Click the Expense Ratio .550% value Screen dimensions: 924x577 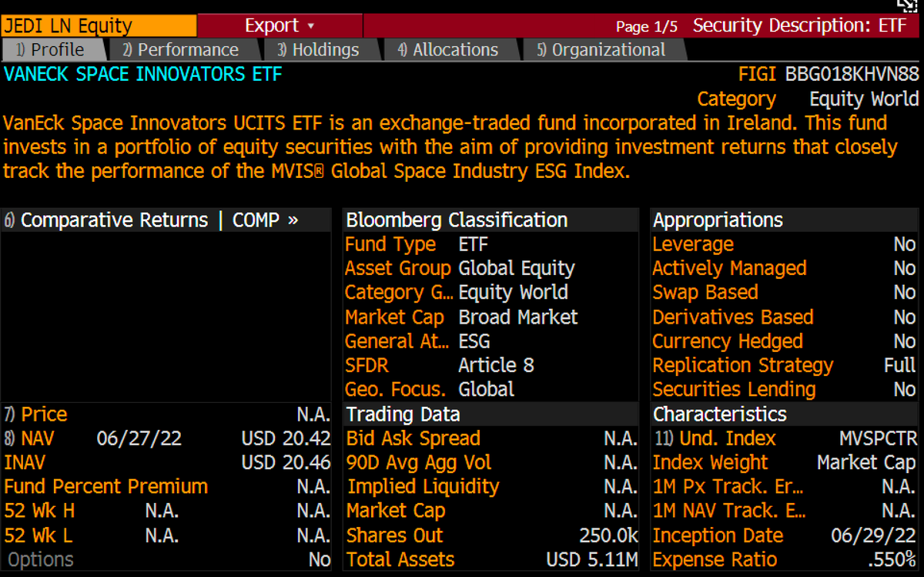892,560
